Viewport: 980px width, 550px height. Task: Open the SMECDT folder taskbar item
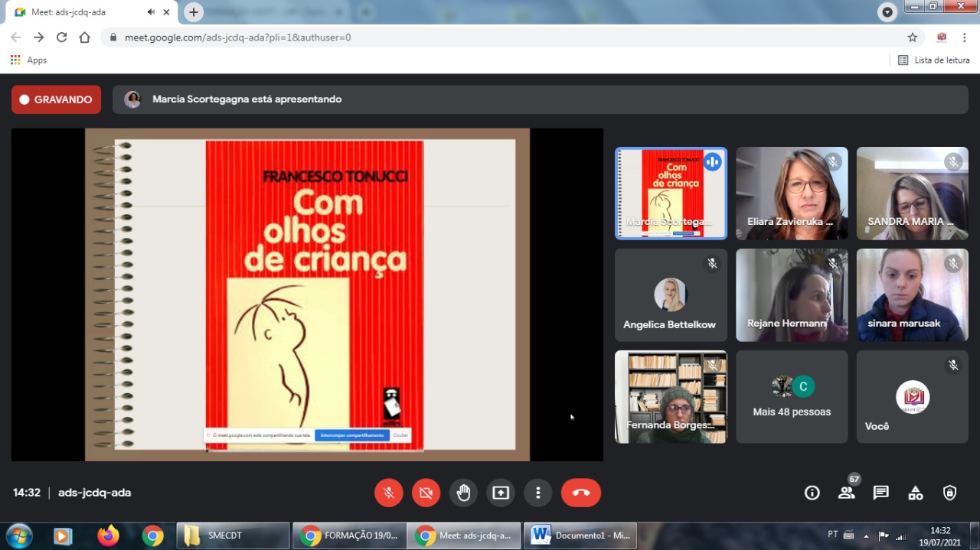click(x=233, y=535)
